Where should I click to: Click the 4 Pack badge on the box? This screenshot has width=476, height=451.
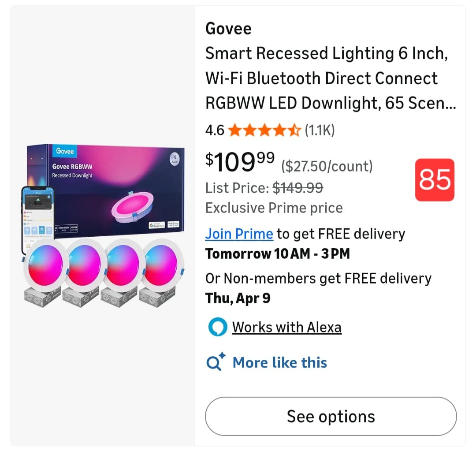[175, 159]
